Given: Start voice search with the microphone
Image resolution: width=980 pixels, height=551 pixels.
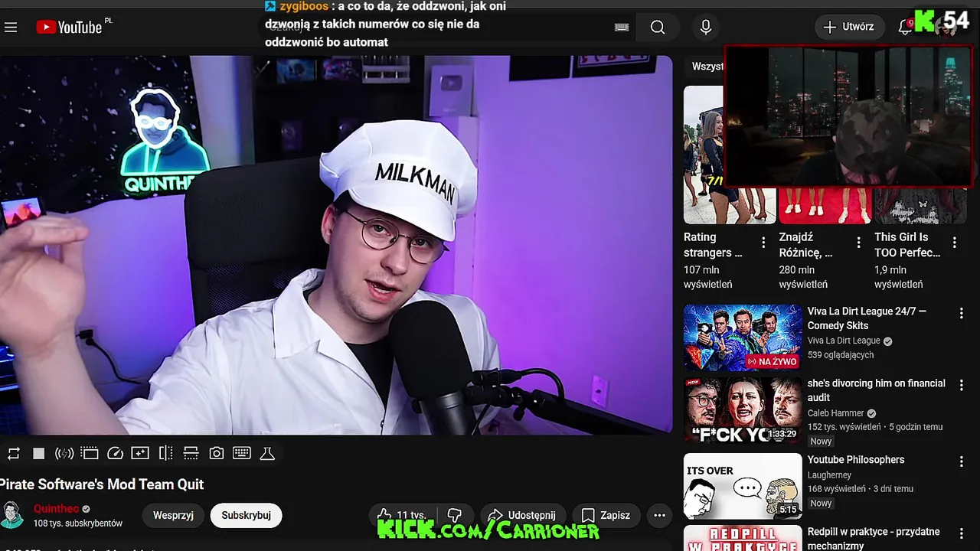Looking at the screenshot, I should pyautogui.click(x=706, y=28).
